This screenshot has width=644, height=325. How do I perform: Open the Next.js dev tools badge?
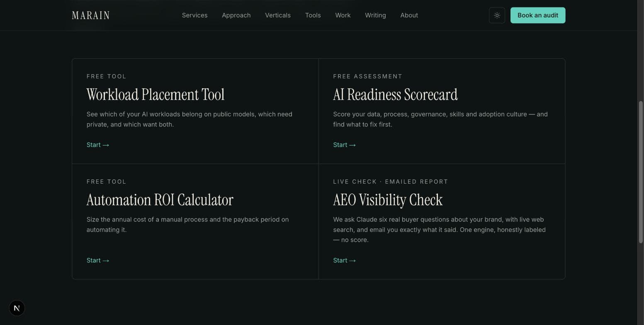17,308
